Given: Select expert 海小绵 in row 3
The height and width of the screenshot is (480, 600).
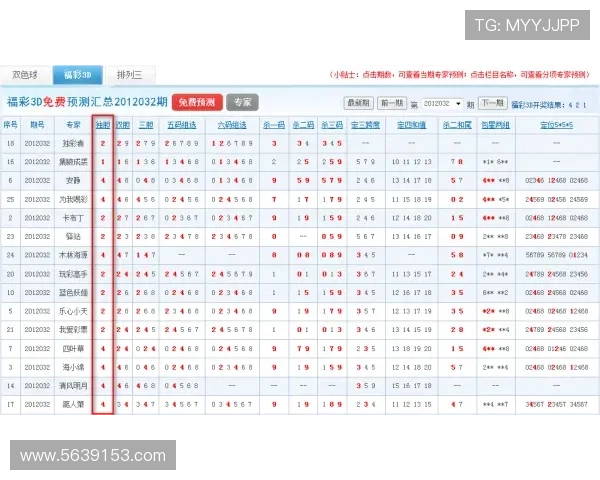Looking at the screenshot, I should pyautogui.click(x=73, y=367).
